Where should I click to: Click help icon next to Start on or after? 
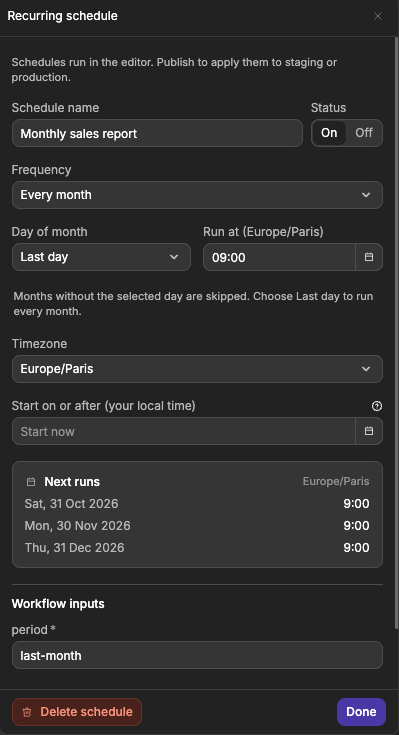point(377,406)
